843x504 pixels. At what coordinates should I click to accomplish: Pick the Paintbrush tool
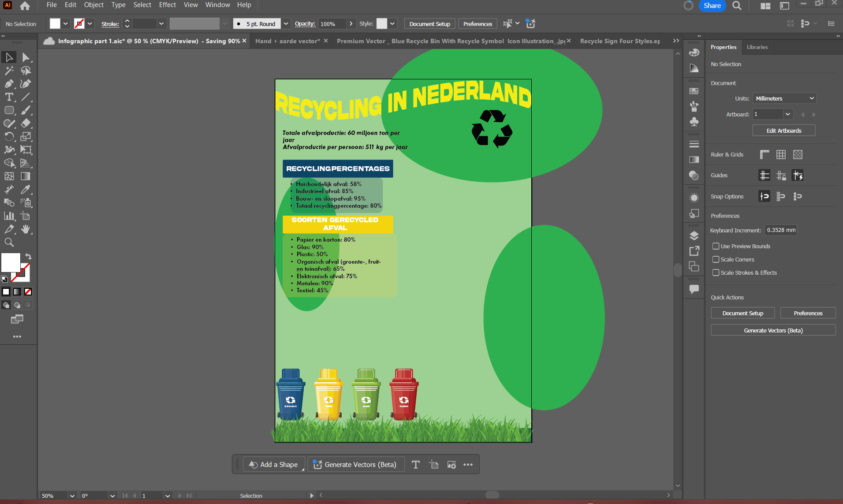point(26,110)
